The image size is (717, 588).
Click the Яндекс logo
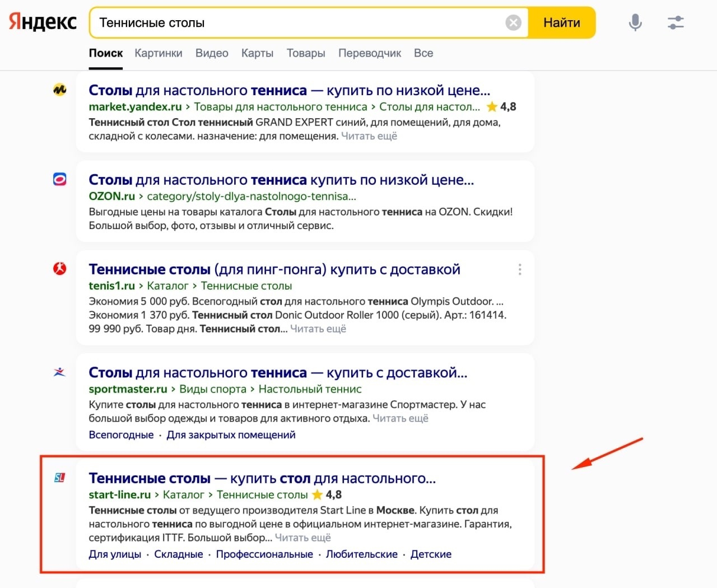[x=43, y=22]
